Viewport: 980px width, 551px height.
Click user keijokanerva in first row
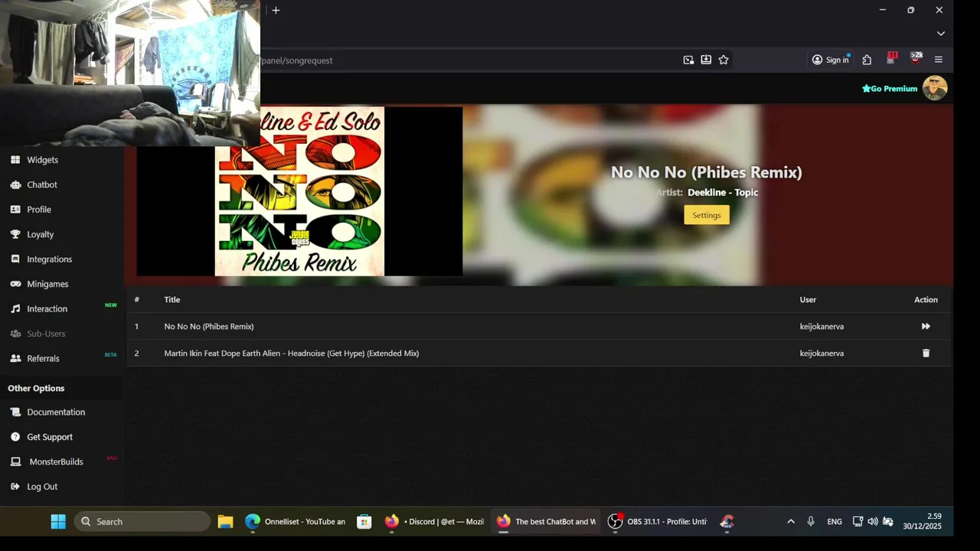tap(822, 327)
